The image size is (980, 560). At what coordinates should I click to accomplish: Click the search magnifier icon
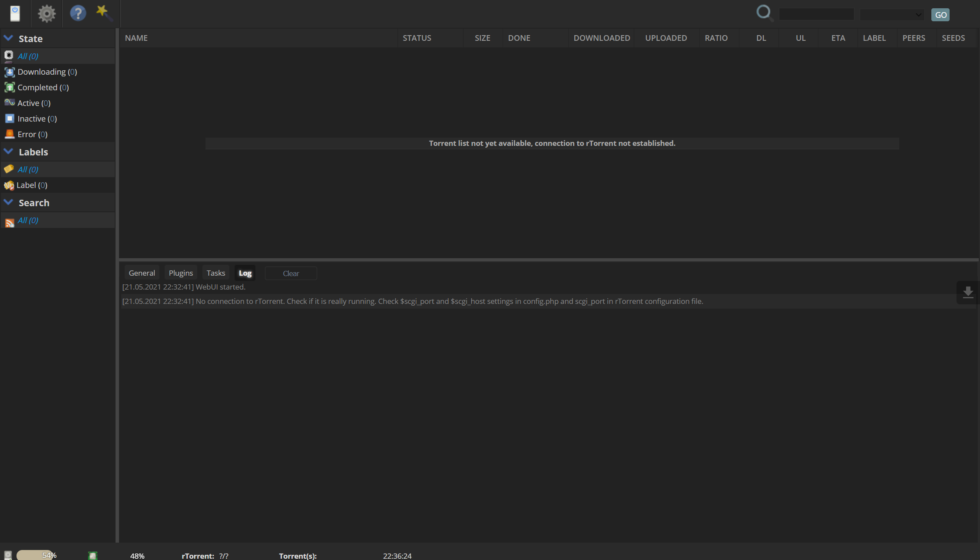pyautogui.click(x=764, y=13)
